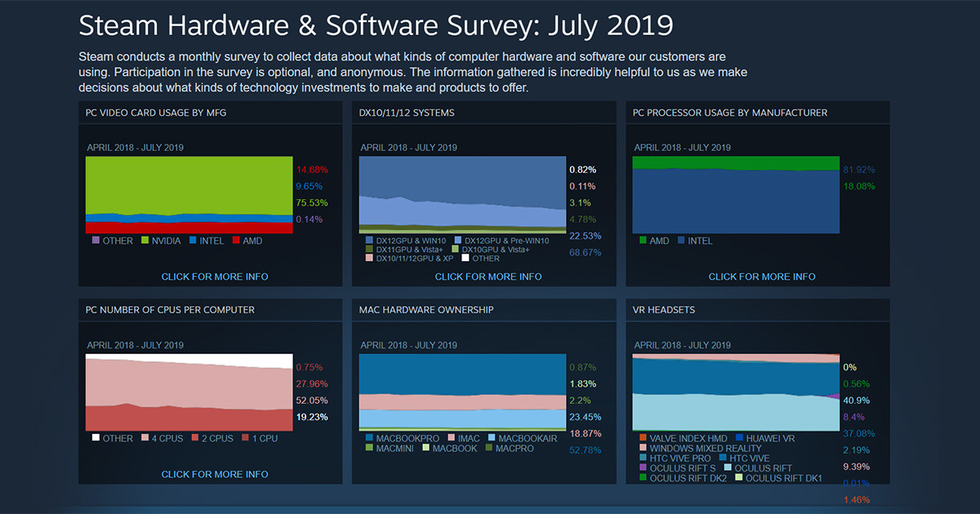Click the 4 CPUS legend swatch

coord(145,438)
